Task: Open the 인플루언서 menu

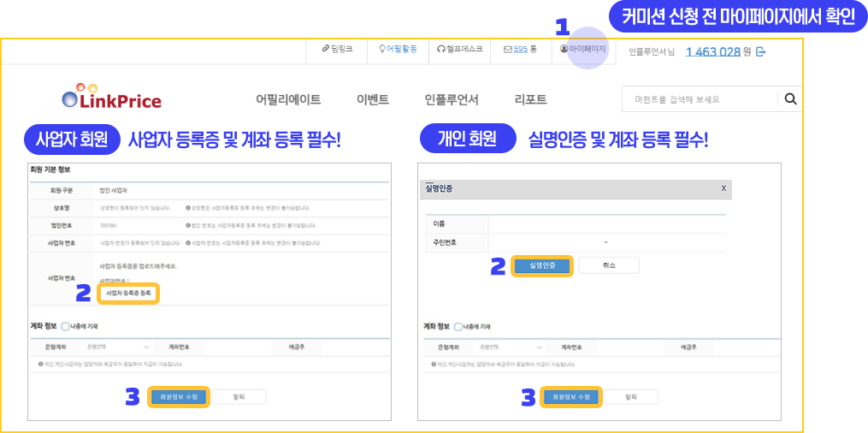Action: click(452, 99)
